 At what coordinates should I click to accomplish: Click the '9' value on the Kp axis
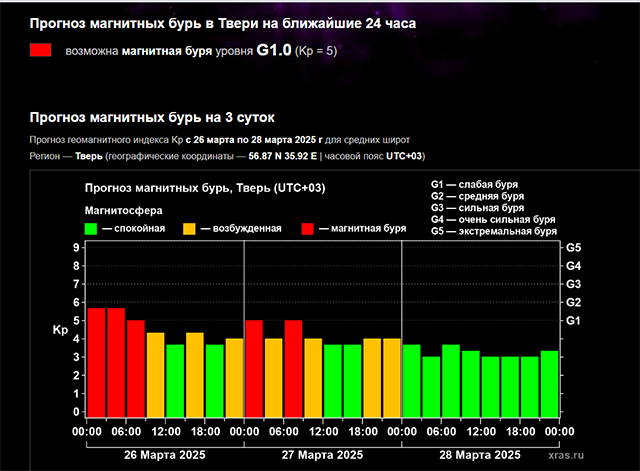(76, 248)
